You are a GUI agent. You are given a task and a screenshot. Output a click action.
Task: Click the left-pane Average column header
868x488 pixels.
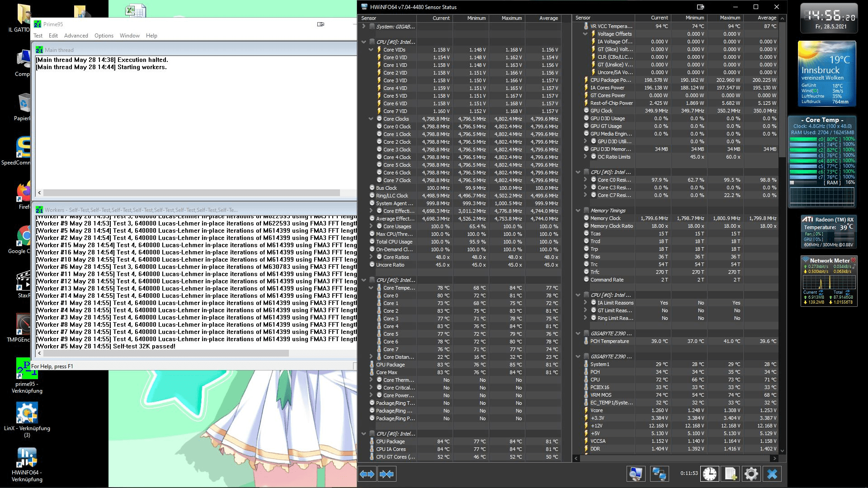coord(543,18)
